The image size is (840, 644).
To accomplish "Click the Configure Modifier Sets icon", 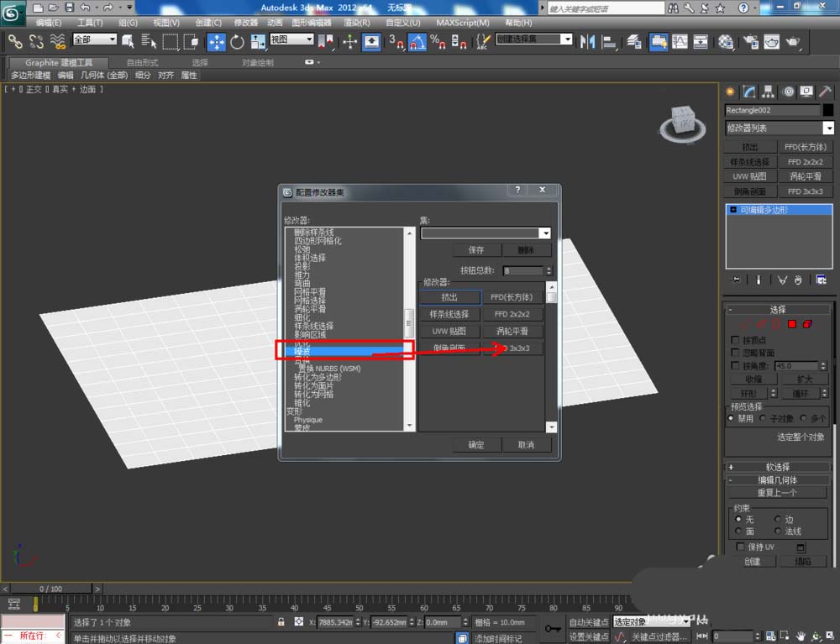I will click(x=821, y=280).
